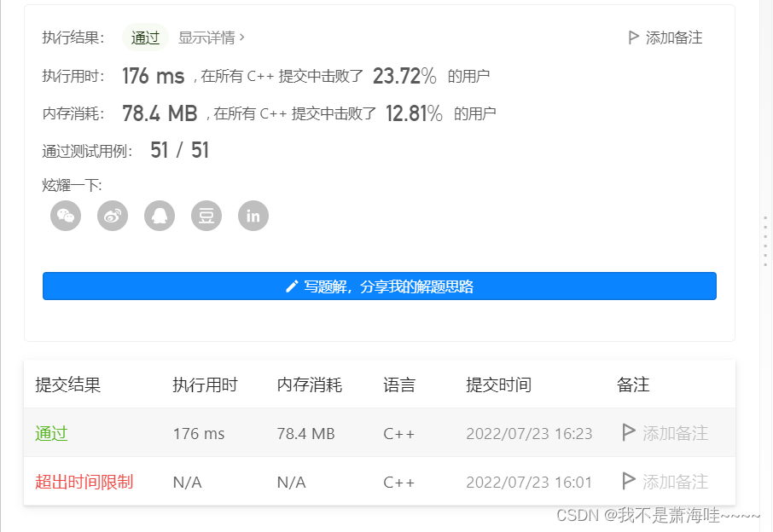Click the panel resize dots handle

765,241
